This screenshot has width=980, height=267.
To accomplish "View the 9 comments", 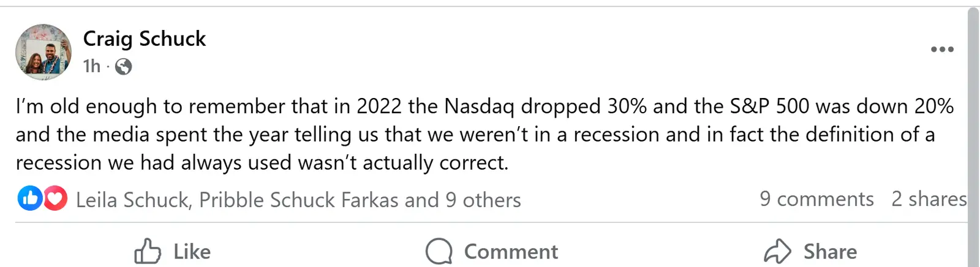I will tap(816, 199).
